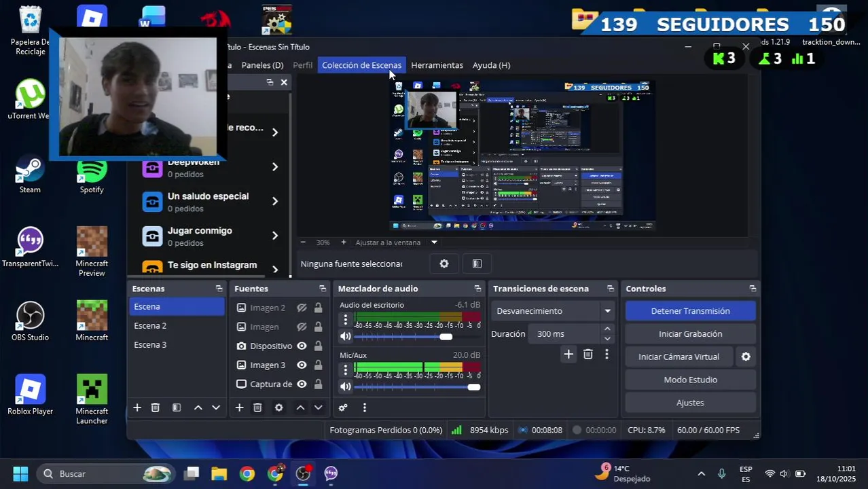Open Chrome from taskbar
The image size is (868, 489).
click(x=247, y=473)
